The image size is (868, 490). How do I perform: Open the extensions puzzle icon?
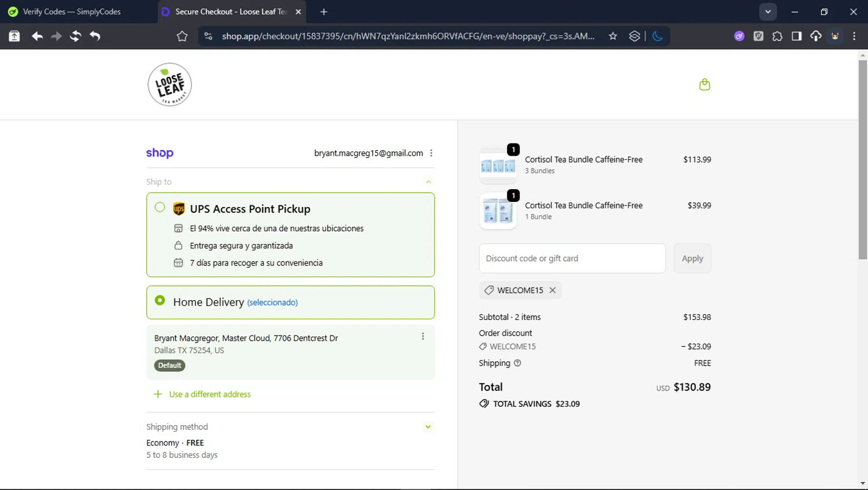[777, 36]
